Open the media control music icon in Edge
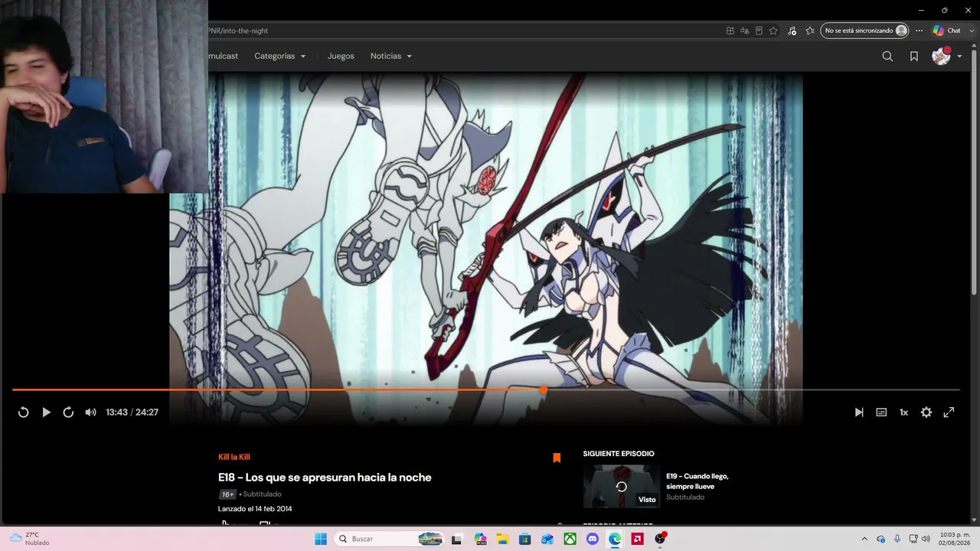This screenshot has width=980, height=551. [792, 31]
